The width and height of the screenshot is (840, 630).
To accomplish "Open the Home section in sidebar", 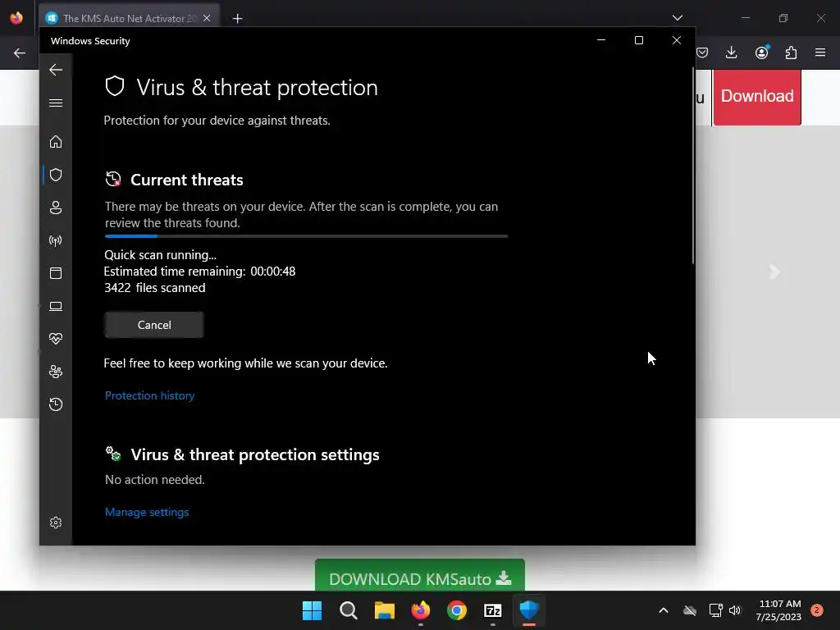I will 56,141.
